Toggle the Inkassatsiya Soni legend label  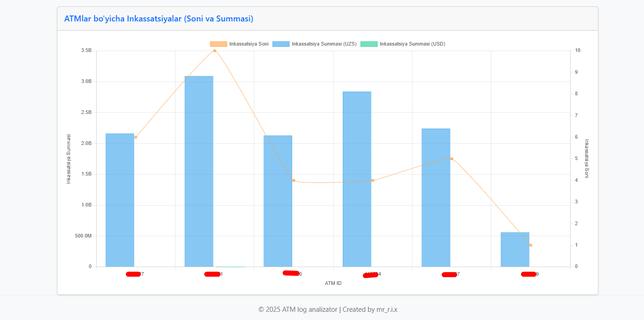click(x=249, y=44)
